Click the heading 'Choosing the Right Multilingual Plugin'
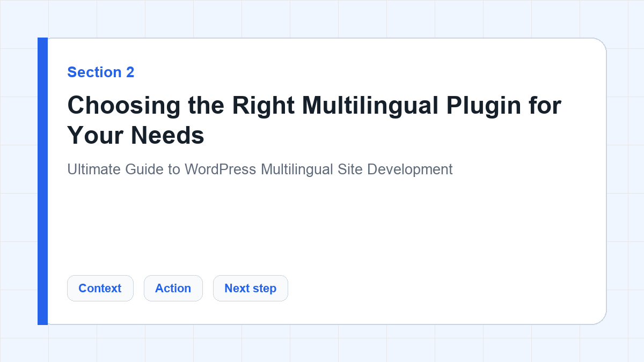 (x=314, y=120)
